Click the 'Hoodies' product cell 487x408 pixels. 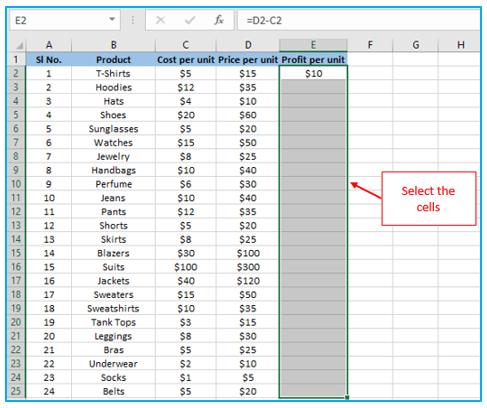pyautogui.click(x=113, y=87)
